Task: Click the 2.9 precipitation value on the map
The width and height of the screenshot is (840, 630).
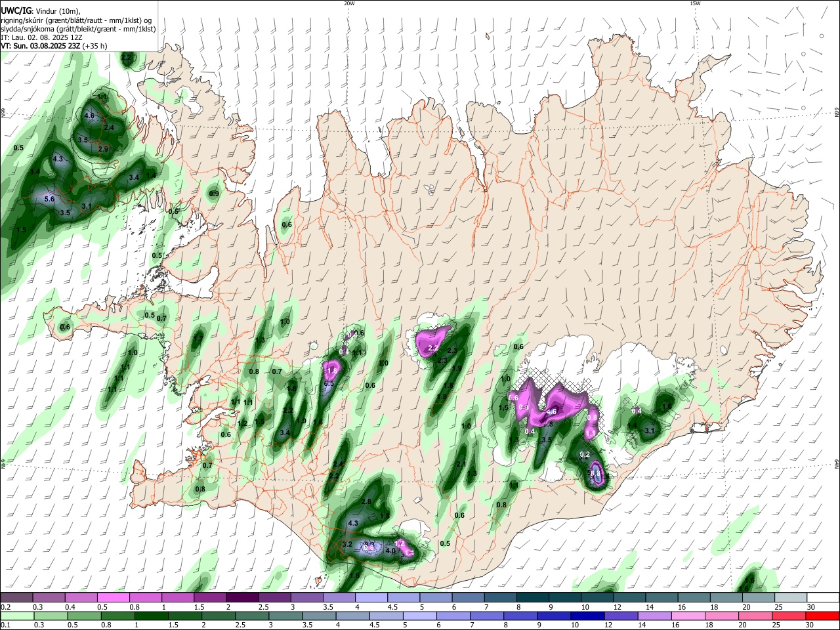Action: tap(103, 150)
